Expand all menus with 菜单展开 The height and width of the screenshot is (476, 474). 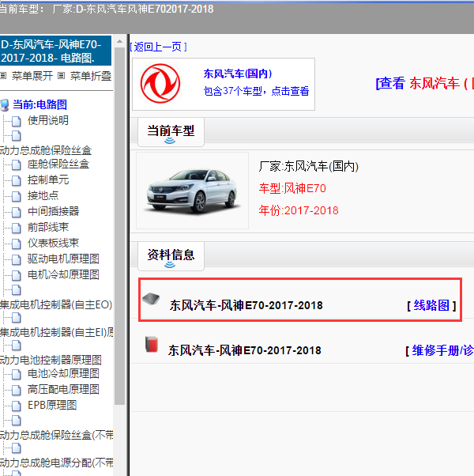(32, 76)
